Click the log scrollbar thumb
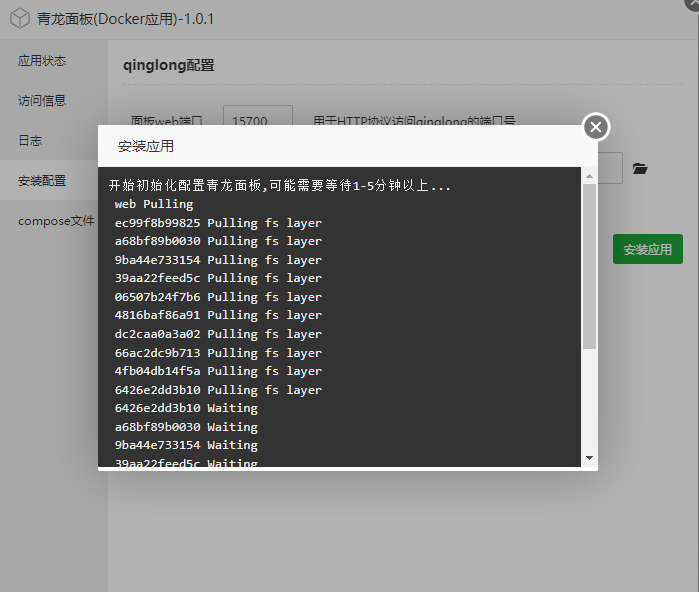The image size is (699, 592). 589,266
